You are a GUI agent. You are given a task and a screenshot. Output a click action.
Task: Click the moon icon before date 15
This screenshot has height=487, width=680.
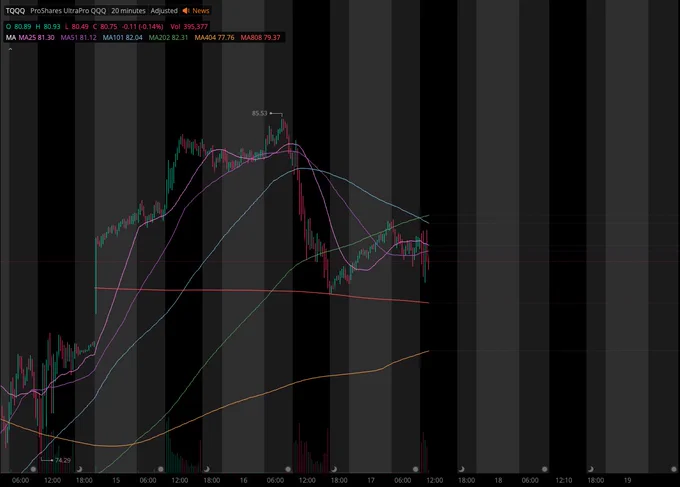coord(79,469)
